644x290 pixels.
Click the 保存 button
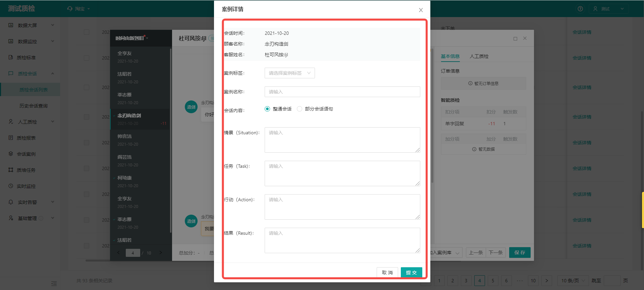click(x=520, y=252)
